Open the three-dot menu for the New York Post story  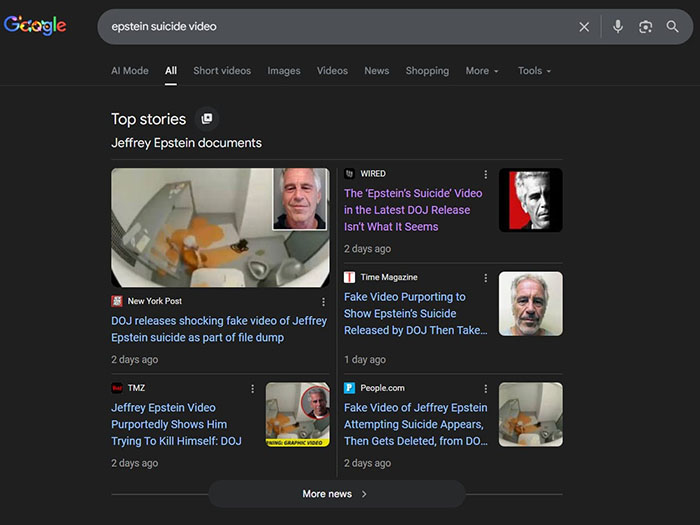323,301
